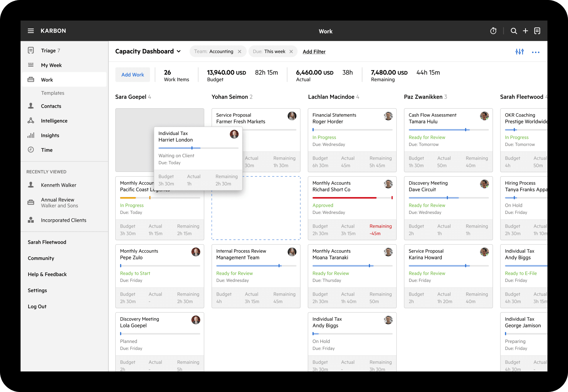Click the plus icon in header
The height and width of the screenshot is (392, 568).
525,31
